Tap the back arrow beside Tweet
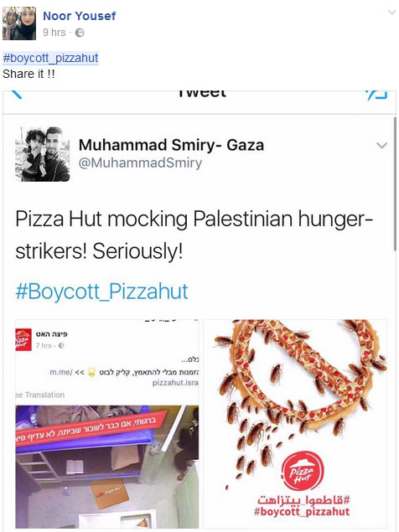This screenshot has width=399, height=532. click(16, 94)
